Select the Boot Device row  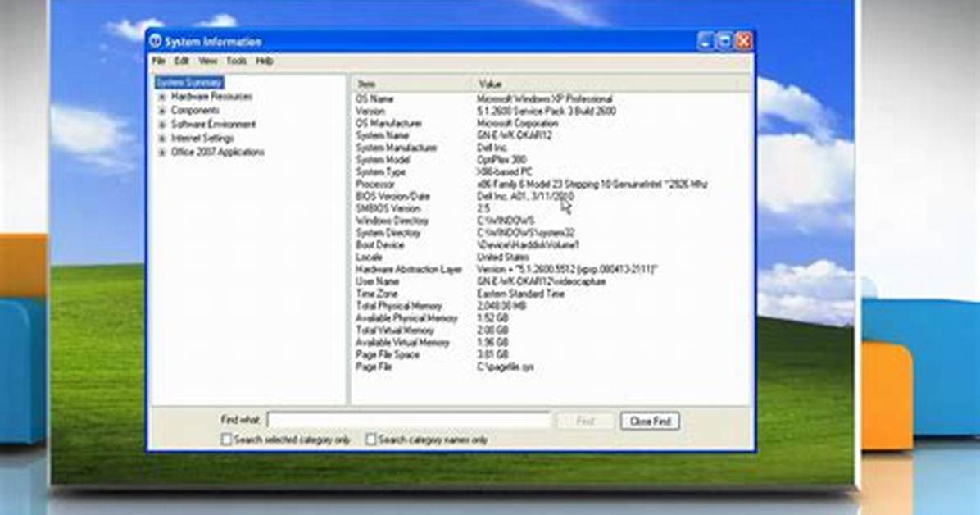coord(551,244)
